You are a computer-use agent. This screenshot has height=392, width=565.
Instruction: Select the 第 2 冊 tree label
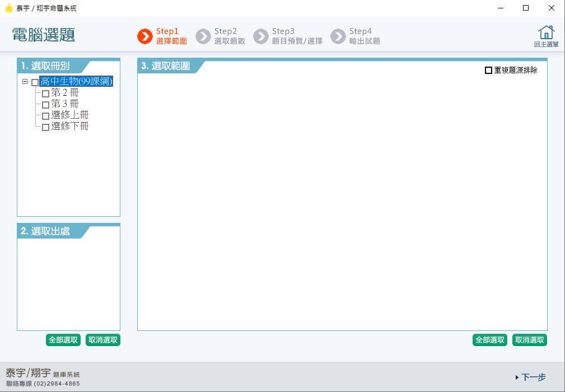(65, 93)
